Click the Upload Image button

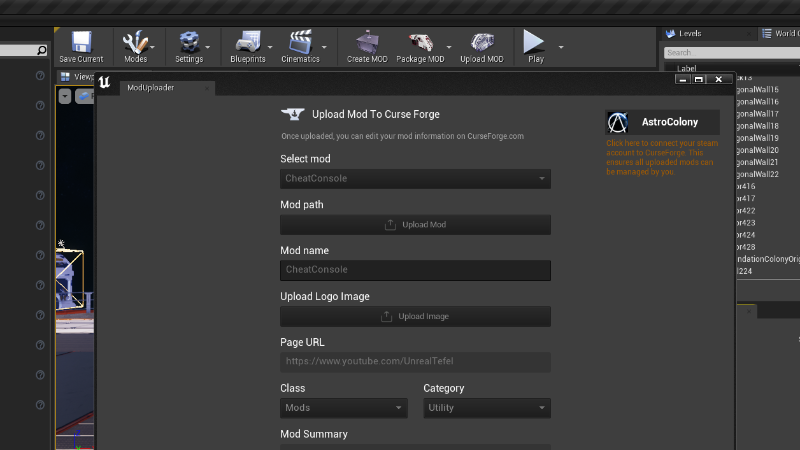pos(415,316)
